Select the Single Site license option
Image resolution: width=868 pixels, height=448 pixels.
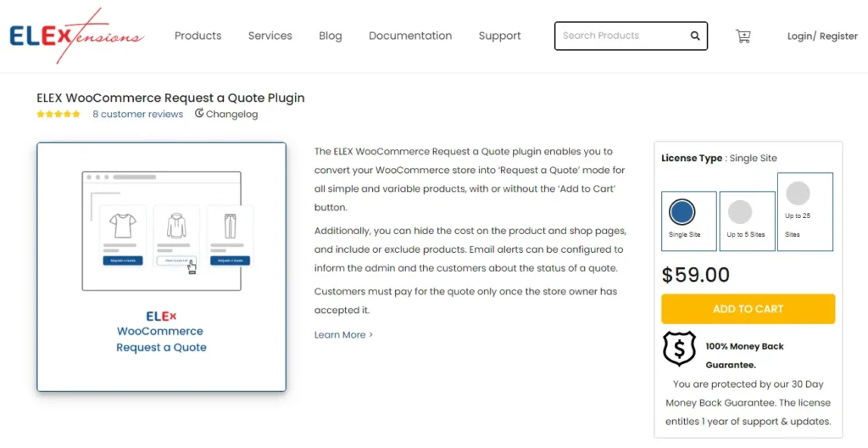point(689,221)
